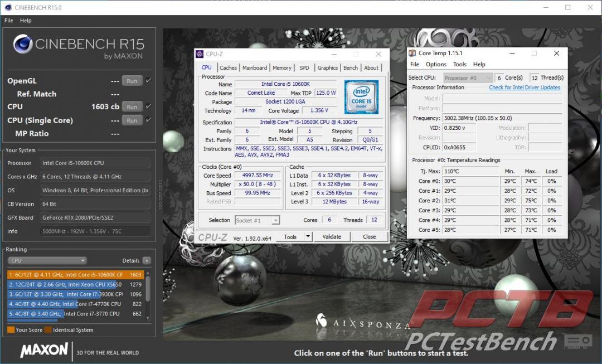
Task: Select the i5-10600K ranking entry
Action: [75, 275]
